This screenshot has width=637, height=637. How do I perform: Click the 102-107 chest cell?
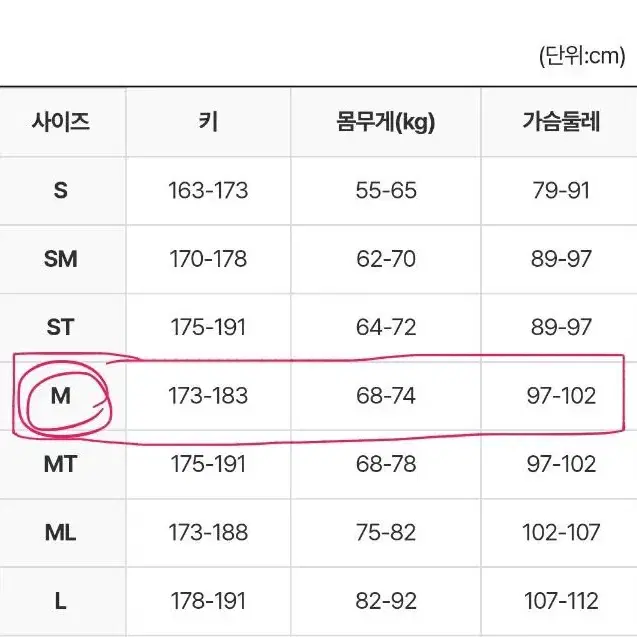[x=561, y=532]
